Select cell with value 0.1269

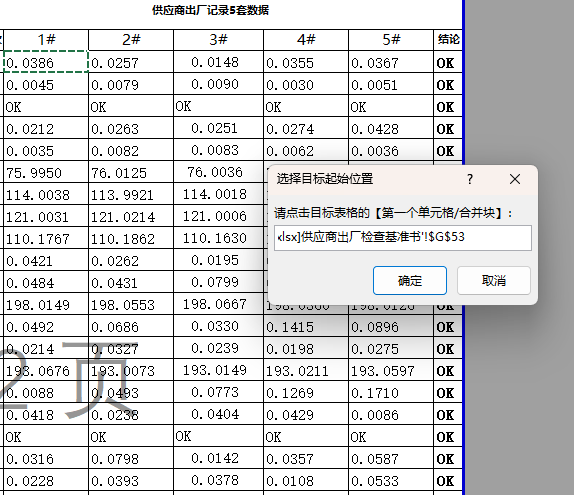[x=306, y=392]
